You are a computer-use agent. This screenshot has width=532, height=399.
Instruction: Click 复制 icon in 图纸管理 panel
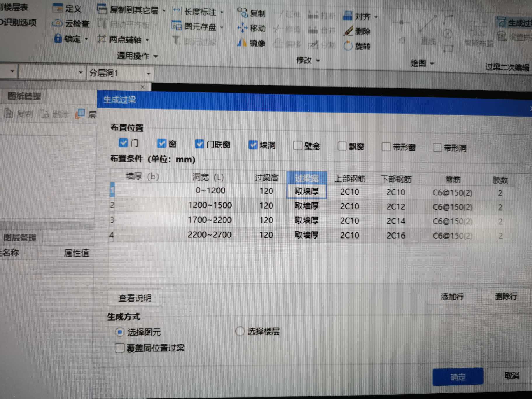click(9, 113)
